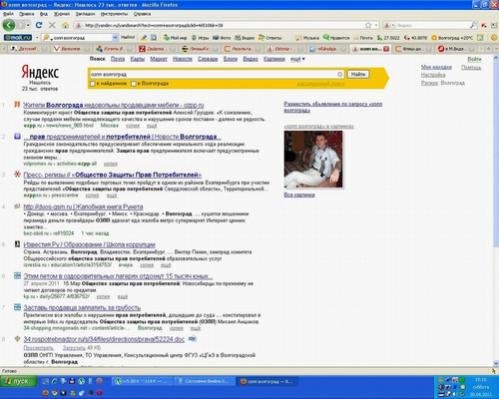Screen dimensions: 499x399
Task: Open the Карты link in Yandex services
Action: point(137,59)
